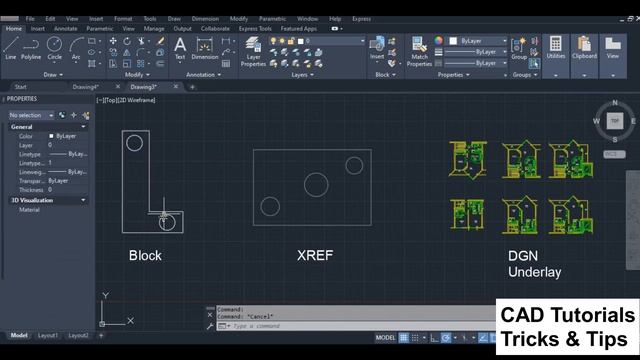The height and width of the screenshot is (360, 640).
Task: Click the Quick Select icon in Properties palette
Action: [86, 116]
